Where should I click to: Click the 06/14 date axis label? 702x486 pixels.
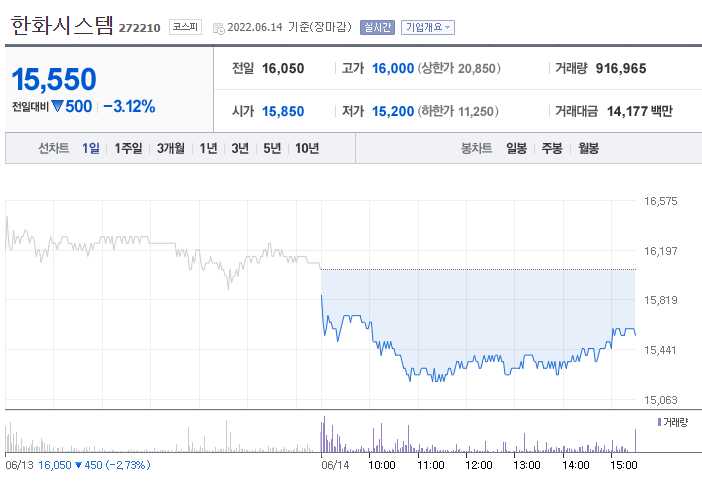pos(335,465)
